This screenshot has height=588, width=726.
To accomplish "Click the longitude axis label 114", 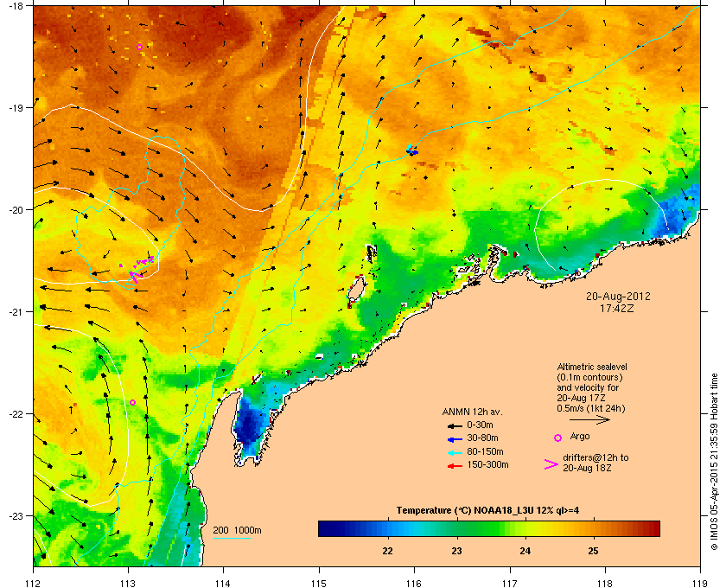I will [x=223, y=583].
